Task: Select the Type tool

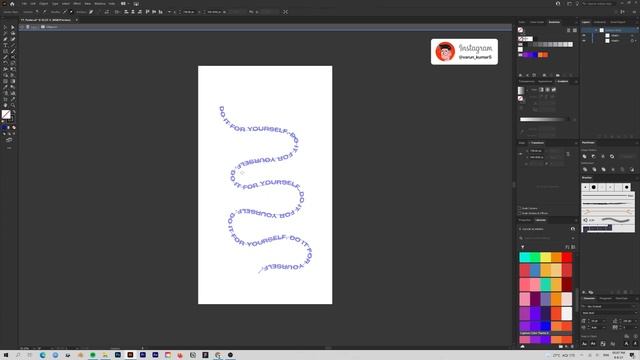Action: pos(5,45)
